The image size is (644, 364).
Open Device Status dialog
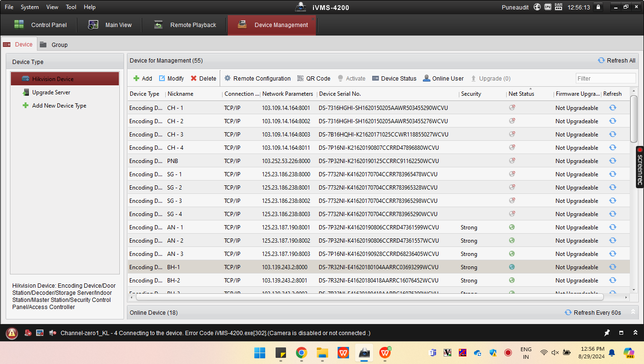click(394, 79)
